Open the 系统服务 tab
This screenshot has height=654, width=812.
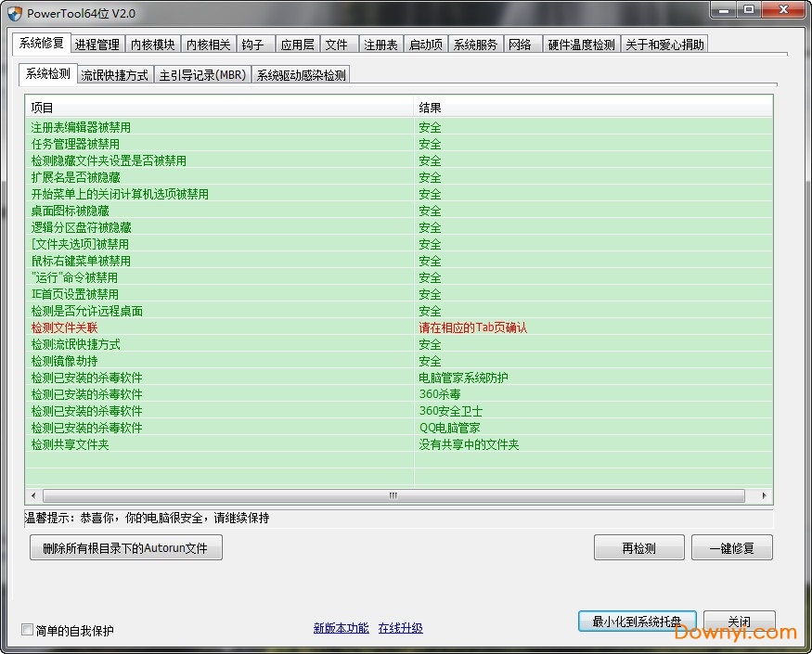(x=476, y=43)
